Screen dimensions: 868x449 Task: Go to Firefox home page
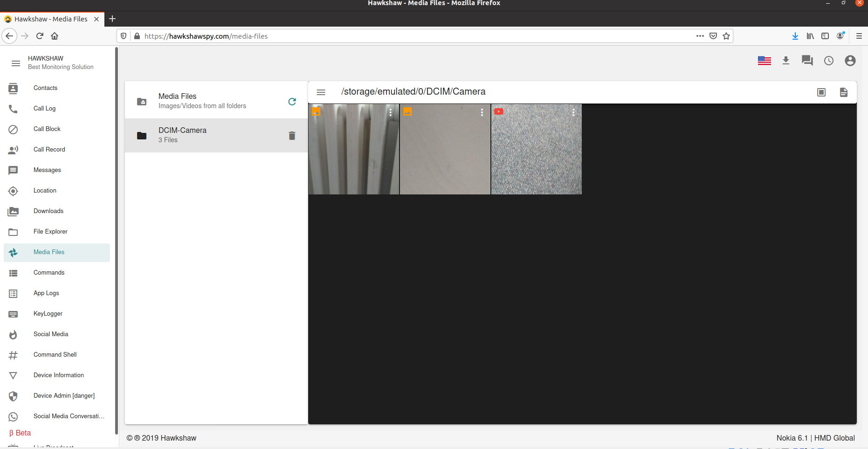point(55,36)
